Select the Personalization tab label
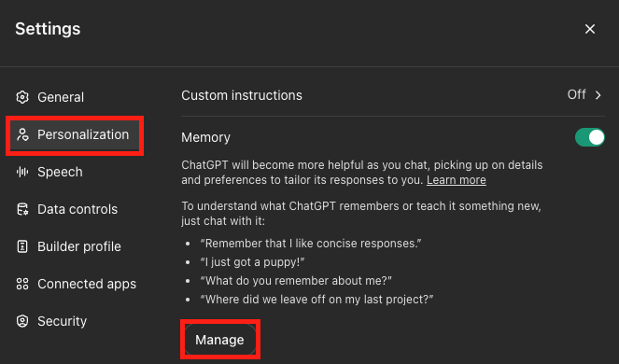This screenshot has height=364, width=619. pyautogui.click(x=83, y=134)
